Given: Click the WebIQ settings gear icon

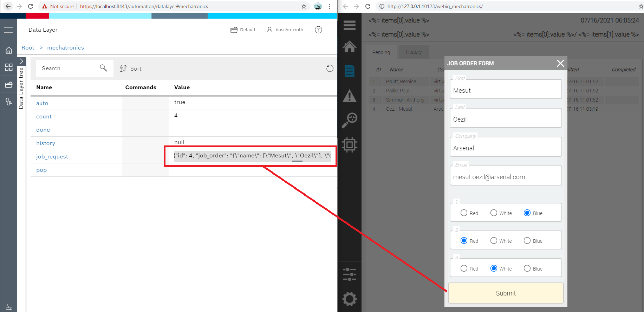Looking at the screenshot, I should click(349, 299).
